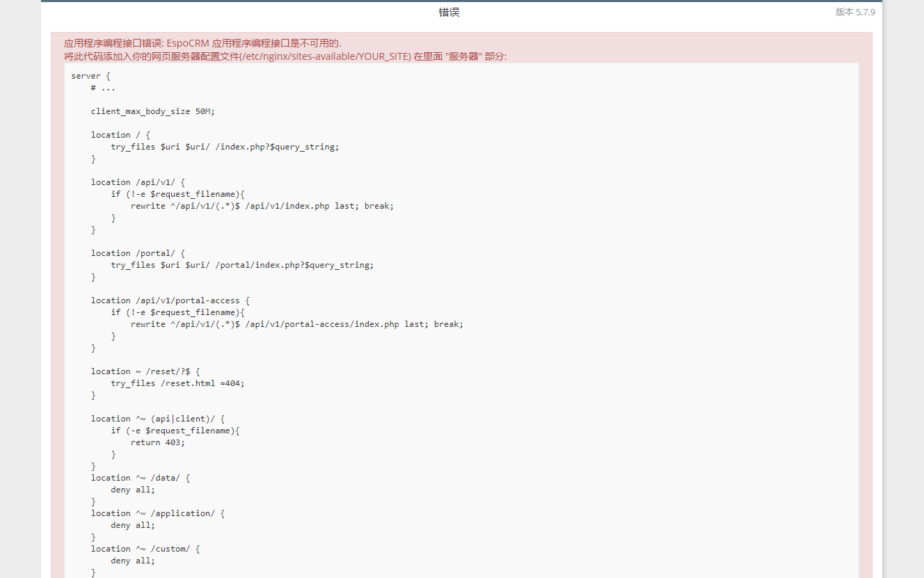Click the "location ^~ (api|client)/ {" line
This screenshot has width=924, height=578.
click(x=158, y=419)
